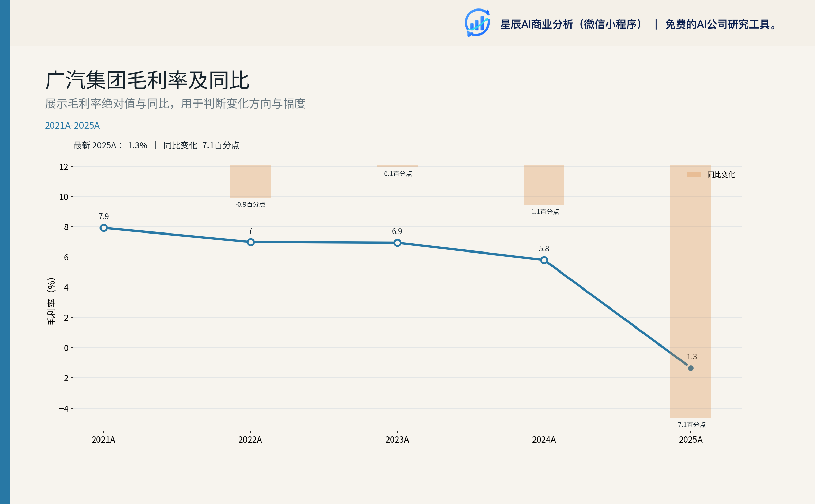Viewport: 815px width, 504px height.
Task: Click the 2025A filled data point
Action: (x=691, y=368)
